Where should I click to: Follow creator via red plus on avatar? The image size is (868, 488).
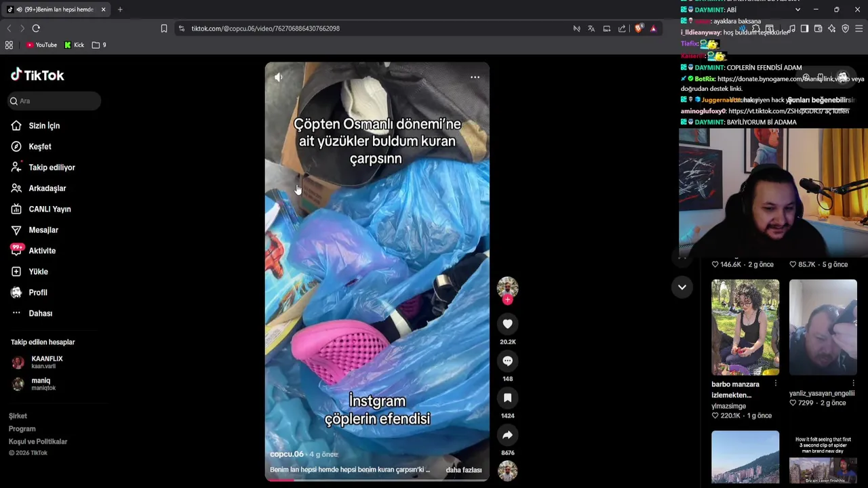point(507,300)
